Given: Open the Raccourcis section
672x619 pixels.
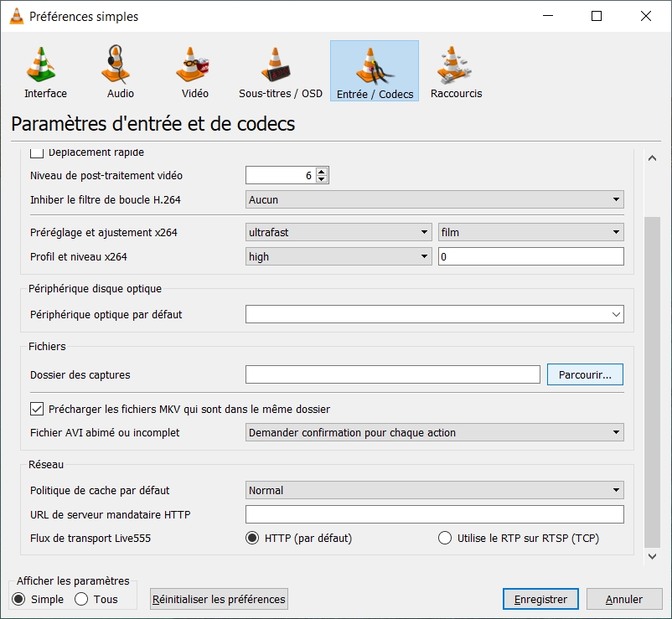Looking at the screenshot, I should (x=456, y=71).
